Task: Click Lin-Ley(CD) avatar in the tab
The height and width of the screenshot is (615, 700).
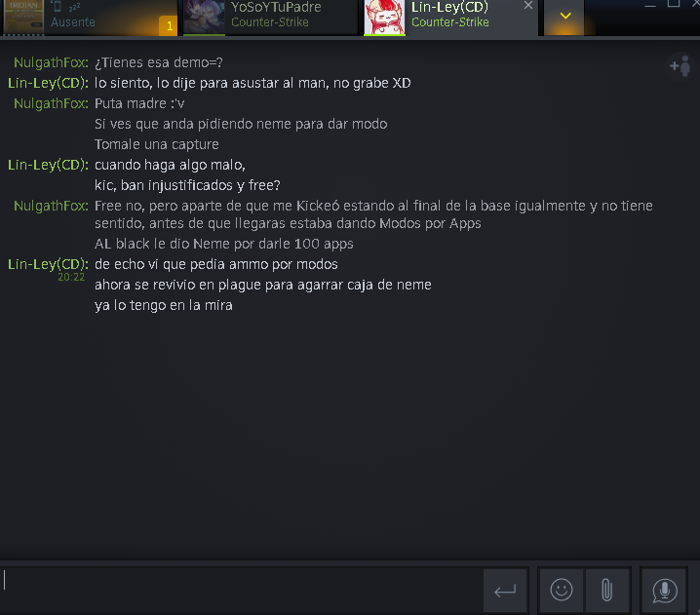Action: point(384,17)
